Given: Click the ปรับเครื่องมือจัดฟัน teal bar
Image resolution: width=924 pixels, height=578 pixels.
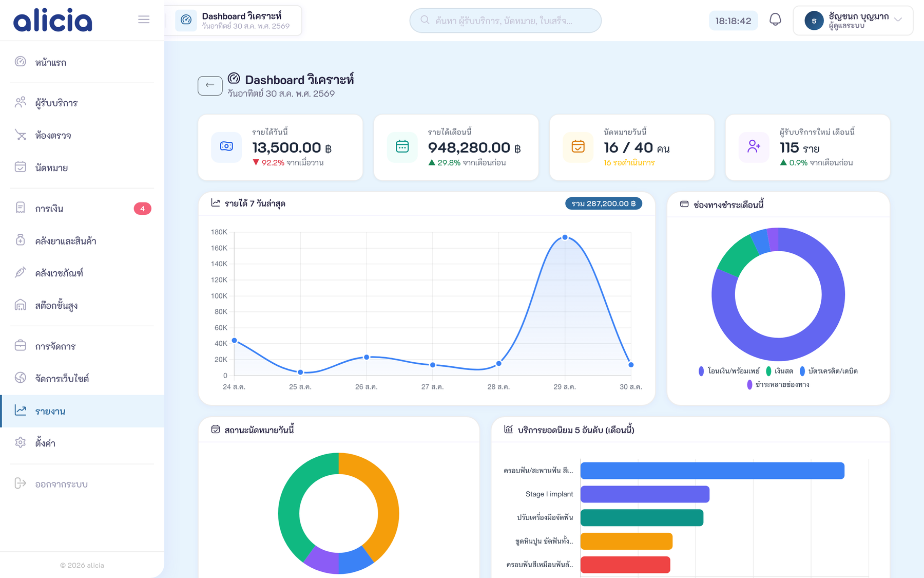Looking at the screenshot, I should [642, 518].
